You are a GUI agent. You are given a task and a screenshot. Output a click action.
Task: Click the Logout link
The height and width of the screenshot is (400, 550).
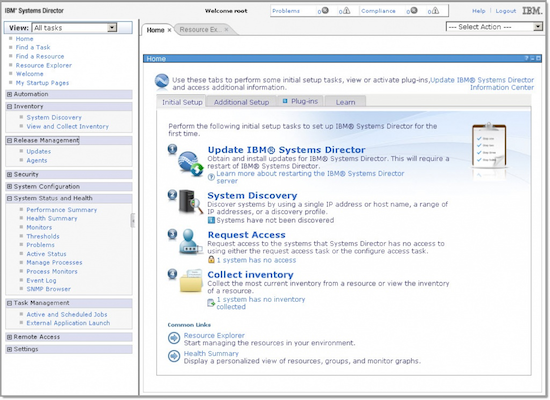point(505,11)
